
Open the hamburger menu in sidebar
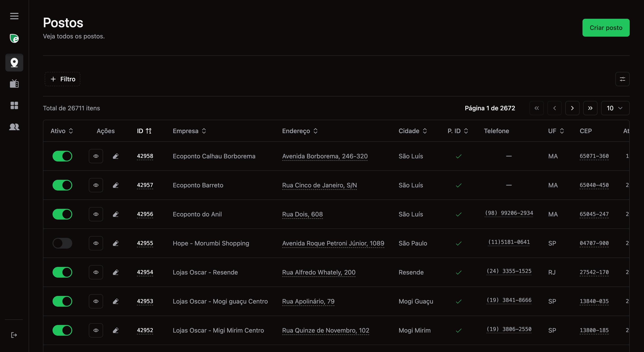pos(14,16)
